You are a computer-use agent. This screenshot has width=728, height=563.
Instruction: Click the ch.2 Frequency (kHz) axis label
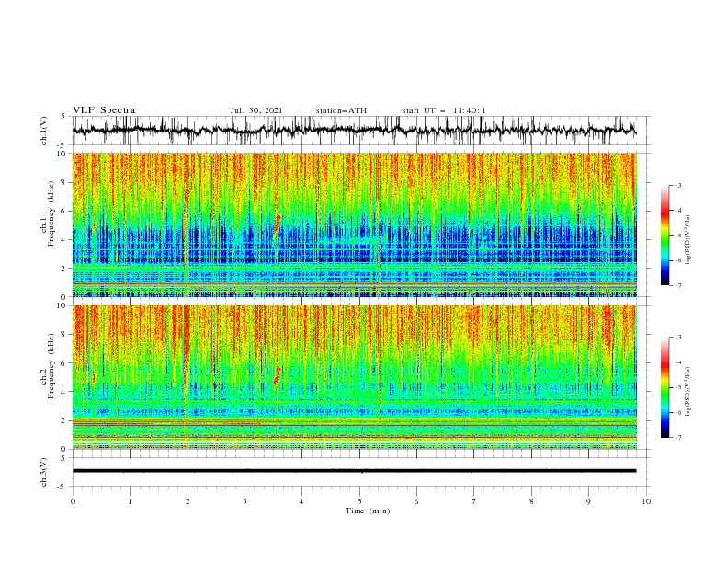tap(48, 366)
